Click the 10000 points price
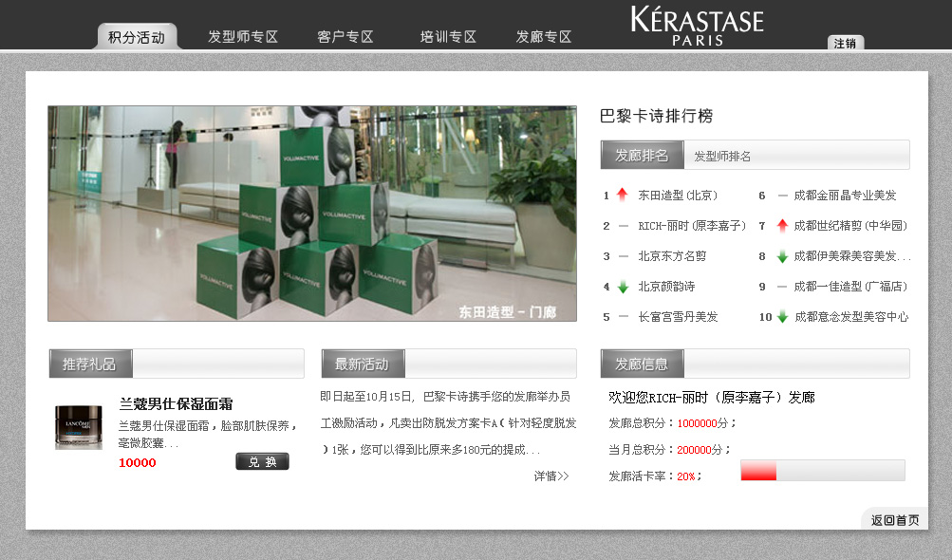 (x=138, y=463)
